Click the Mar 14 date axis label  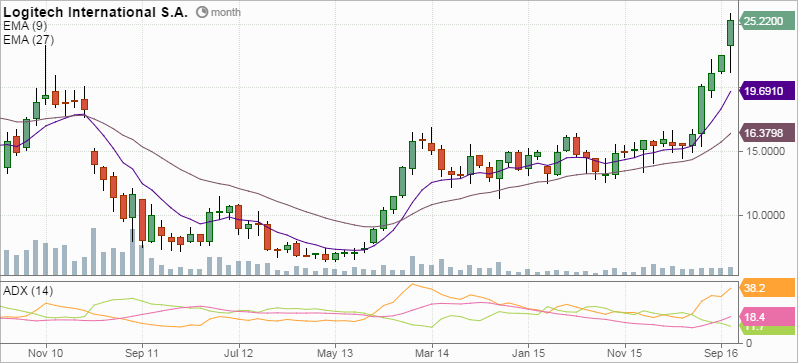432,352
